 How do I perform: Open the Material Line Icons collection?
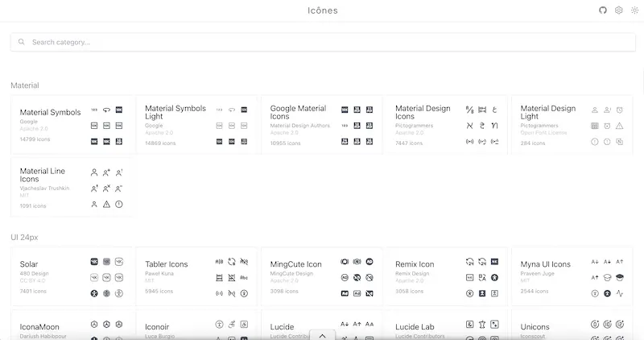point(72,188)
